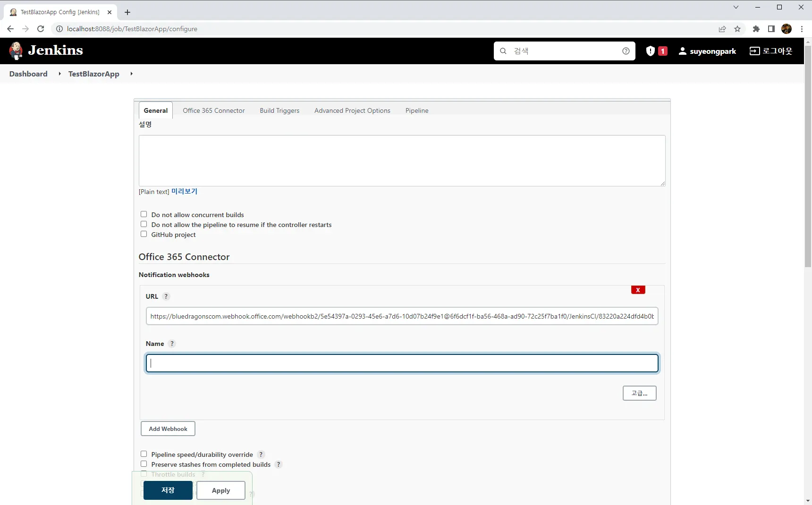Focus the description text area
The width and height of the screenshot is (812, 505).
(x=402, y=161)
